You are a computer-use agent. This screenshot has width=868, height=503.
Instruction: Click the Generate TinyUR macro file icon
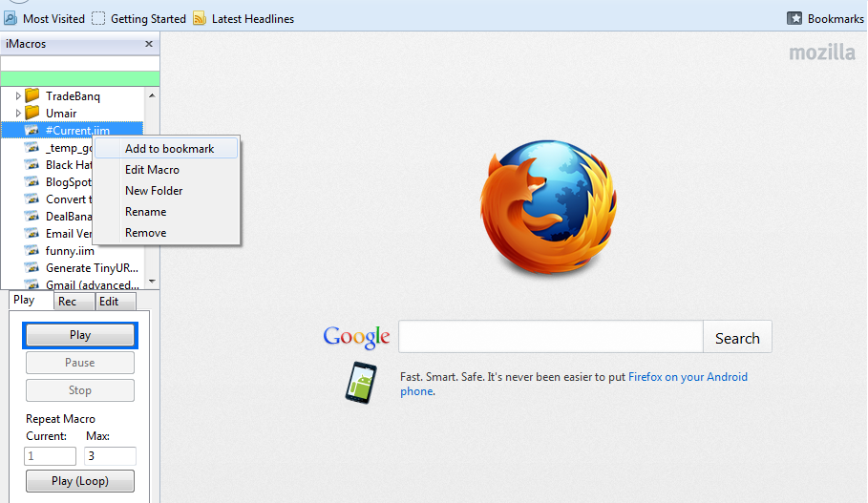tap(32, 267)
